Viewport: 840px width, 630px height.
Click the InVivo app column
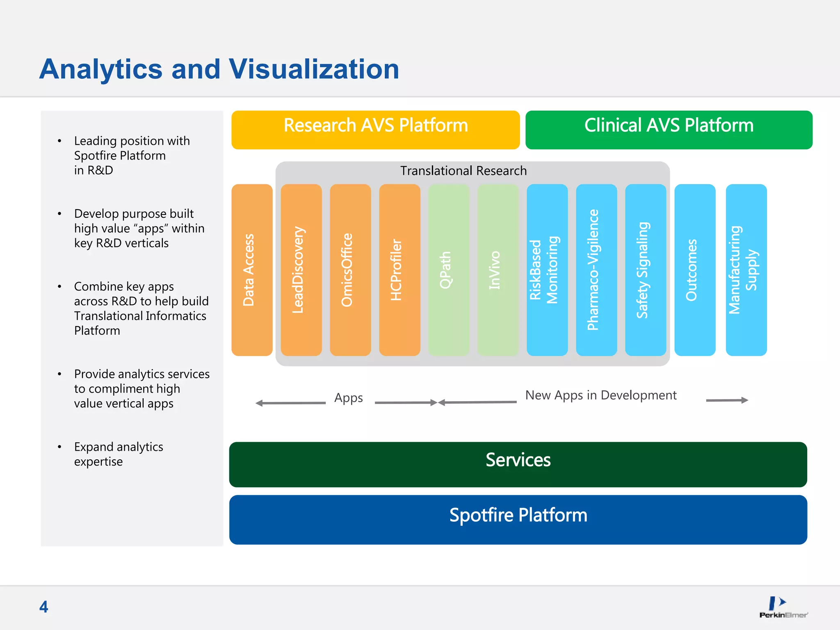498,270
